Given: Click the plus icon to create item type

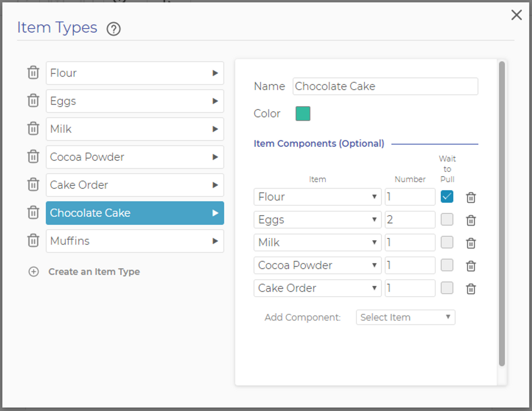Looking at the screenshot, I should click(x=34, y=272).
